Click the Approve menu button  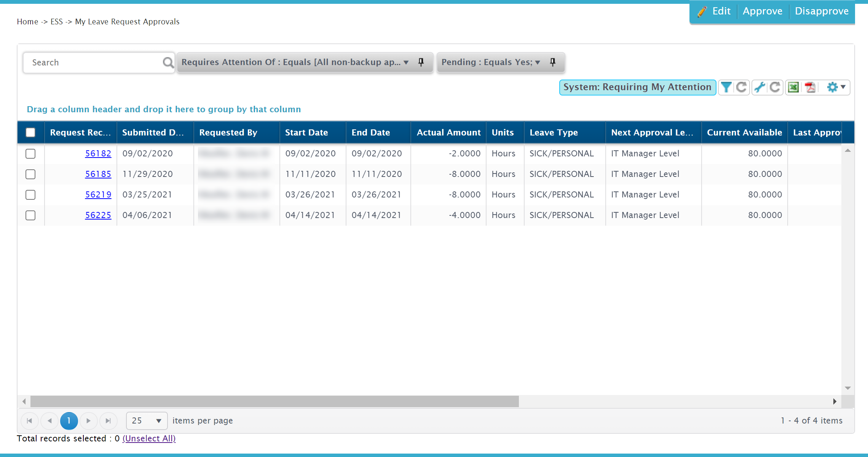click(x=762, y=11)
